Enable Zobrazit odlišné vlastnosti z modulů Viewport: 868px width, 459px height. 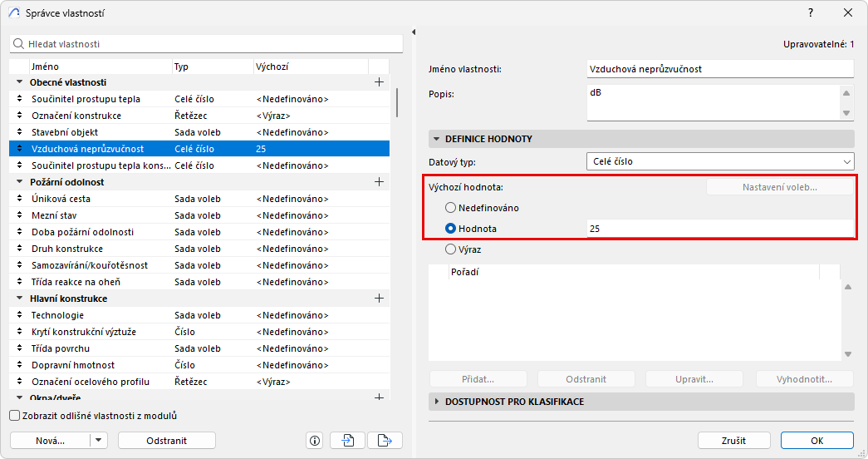tap(14, 416)
